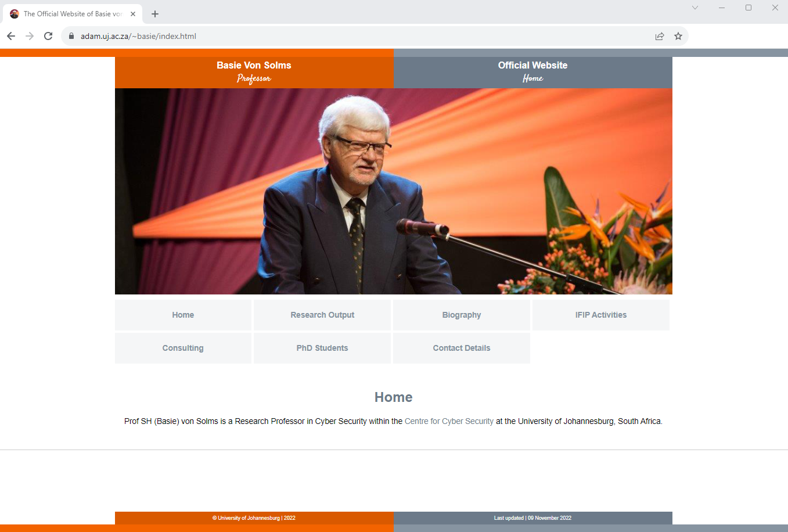View site info via the padlock icon
The width and height of the screenshot is (788, 532).
(x=71, y=36)
